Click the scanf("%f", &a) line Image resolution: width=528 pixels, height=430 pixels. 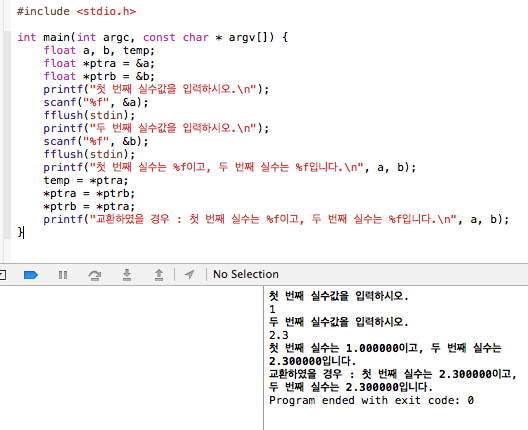pos(96,102)
